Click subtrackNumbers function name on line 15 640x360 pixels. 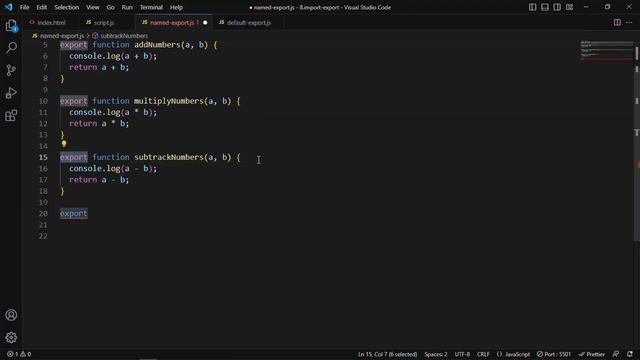pos(169,157)
